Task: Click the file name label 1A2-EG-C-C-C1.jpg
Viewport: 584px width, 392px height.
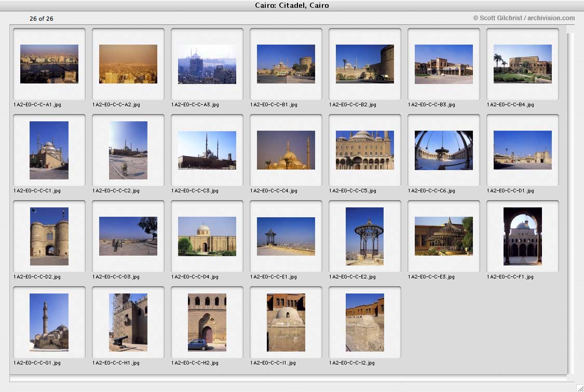Action: pyautogui.click(x=37, y=191)
